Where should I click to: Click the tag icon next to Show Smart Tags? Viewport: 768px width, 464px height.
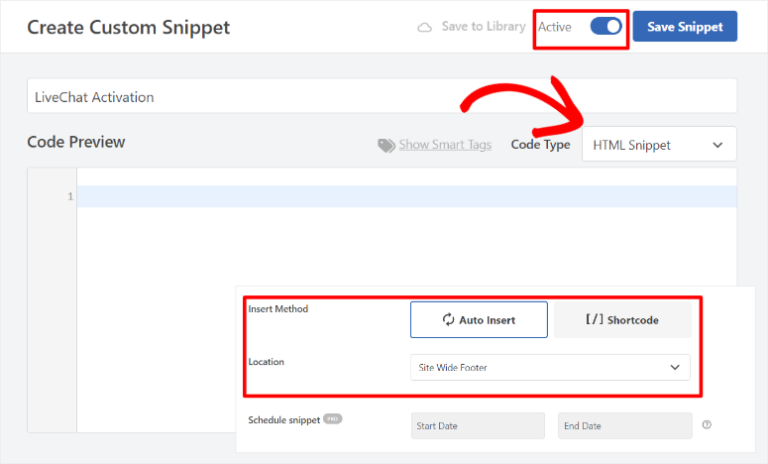(x=386, y=145)
